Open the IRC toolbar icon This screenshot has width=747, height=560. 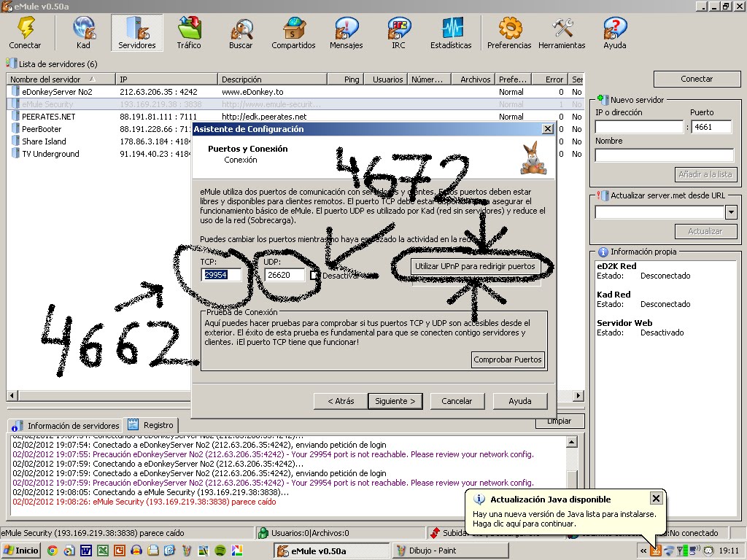(399, 32)
